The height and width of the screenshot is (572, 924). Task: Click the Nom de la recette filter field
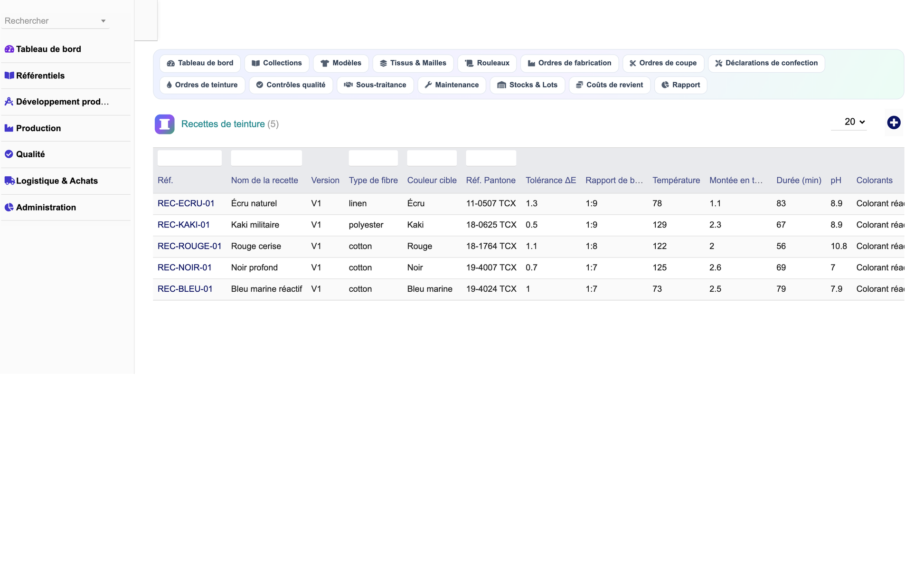coord(266,158)
